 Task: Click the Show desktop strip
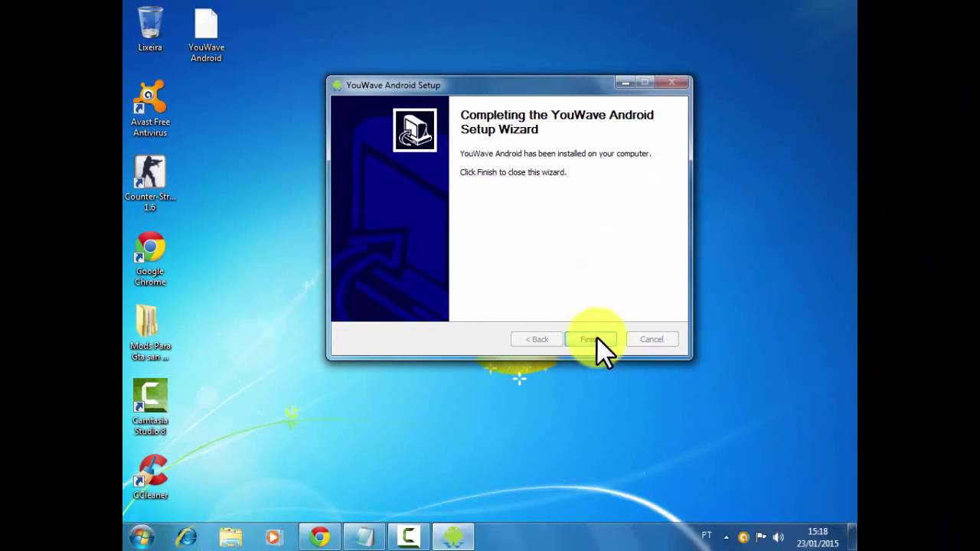tap(852, 537)
